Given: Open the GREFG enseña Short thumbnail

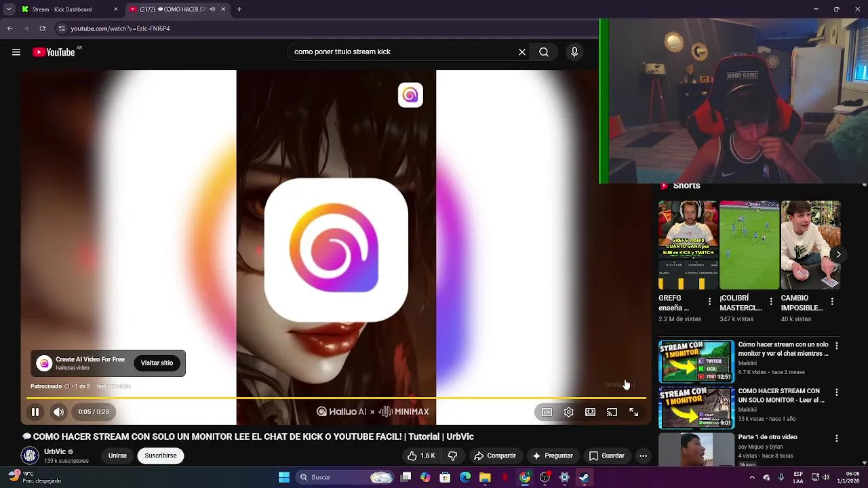Looking at the screenshot, I should pos(688,245).
